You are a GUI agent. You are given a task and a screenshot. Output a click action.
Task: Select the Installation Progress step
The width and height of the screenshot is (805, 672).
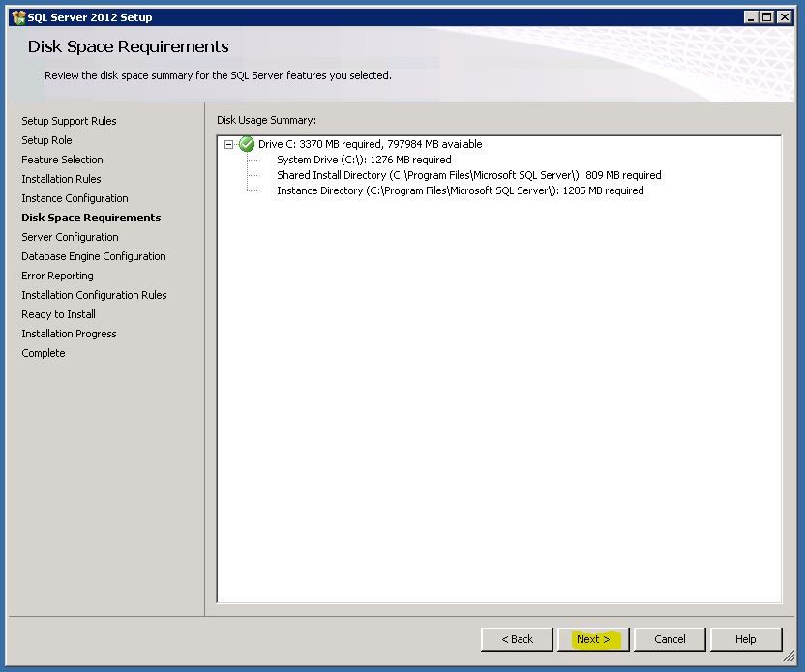coord(69,334)
